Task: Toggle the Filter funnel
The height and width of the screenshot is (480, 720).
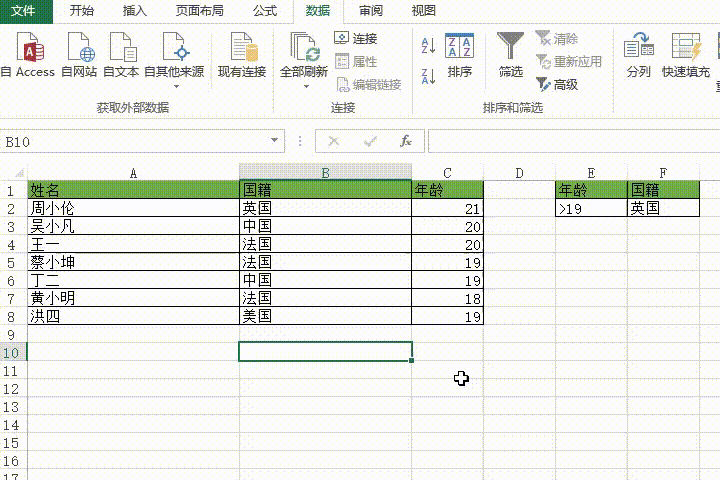Action: pyautogui.click(x=510, y=54)
